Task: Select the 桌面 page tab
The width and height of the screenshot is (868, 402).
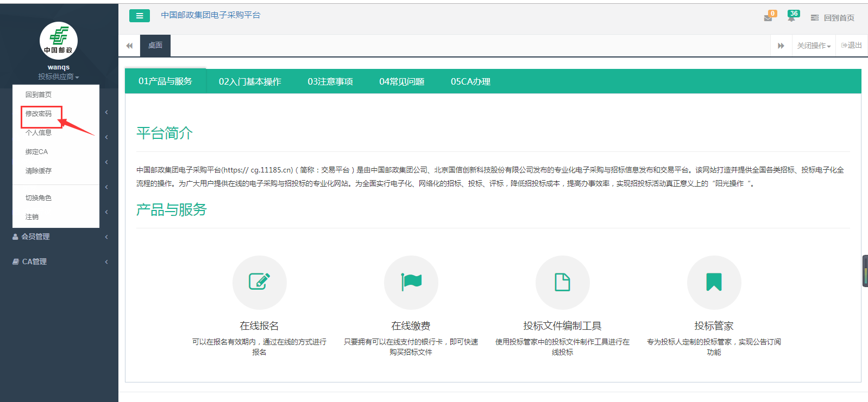Action: 155,46
